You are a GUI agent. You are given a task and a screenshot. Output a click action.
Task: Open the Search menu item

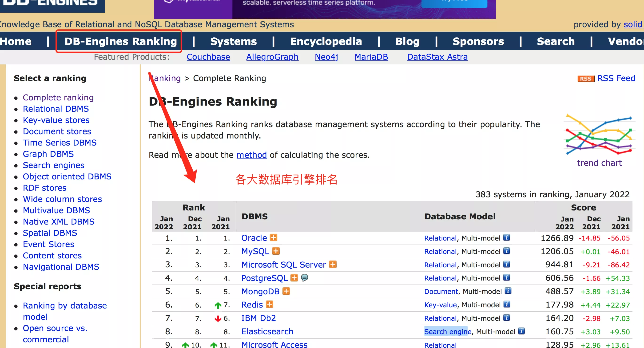tap(556, 41)
